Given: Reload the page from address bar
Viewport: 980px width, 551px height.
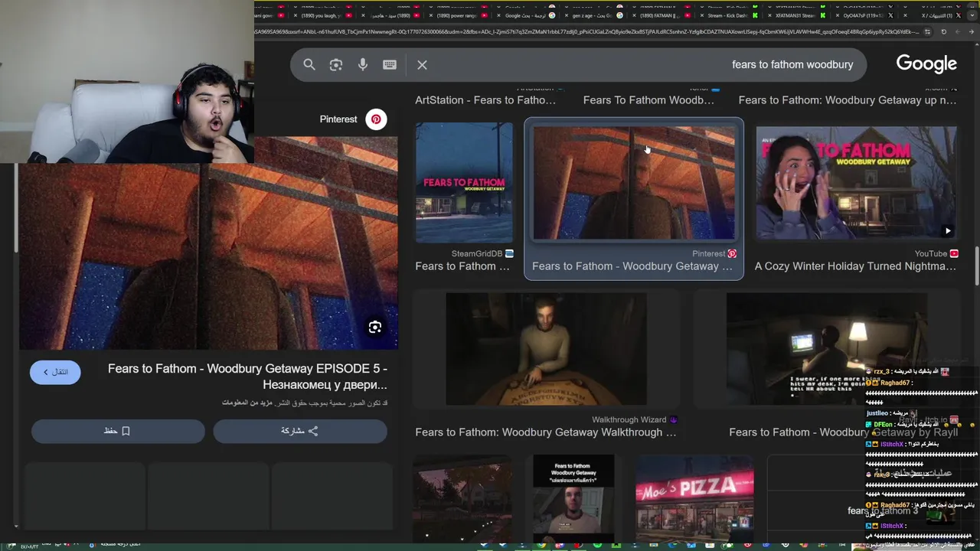Looking at the screenshot, I should click(943, 31).
